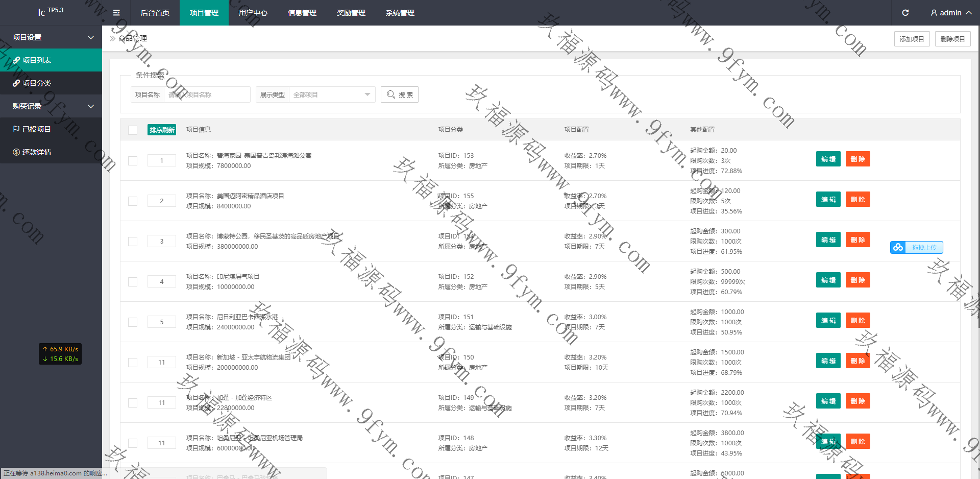
Task: Click the link icon beside 项目列表
Action: pyautogui.click(x=16, y=60)
